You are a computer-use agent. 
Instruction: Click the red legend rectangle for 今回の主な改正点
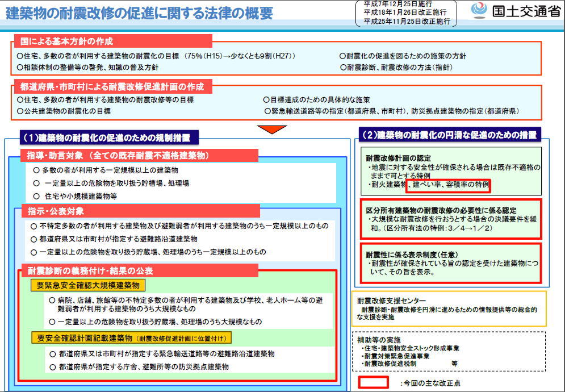tap(373, 382)
